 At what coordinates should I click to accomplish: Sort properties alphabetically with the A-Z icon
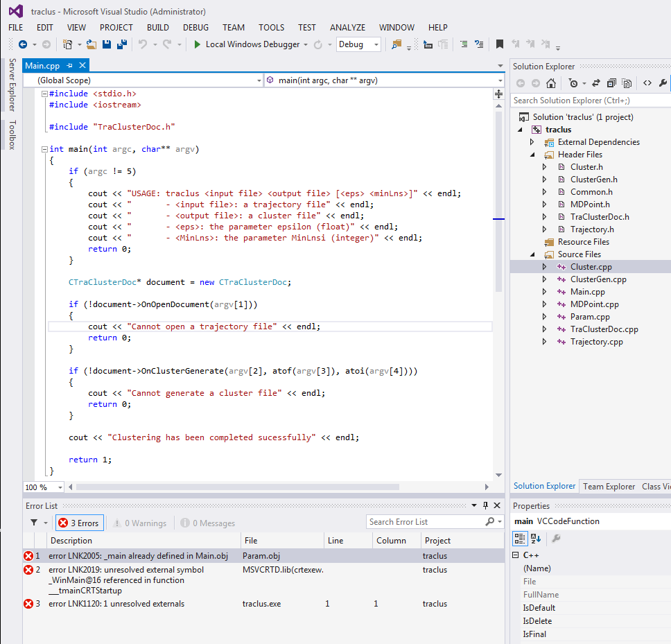pyautogui.click(x=535, y=538)
